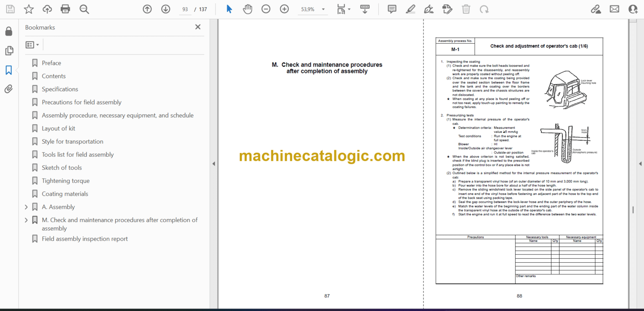Click the Get a link icon
This screenshot has width=644, height=311.
tap(596, 8)
